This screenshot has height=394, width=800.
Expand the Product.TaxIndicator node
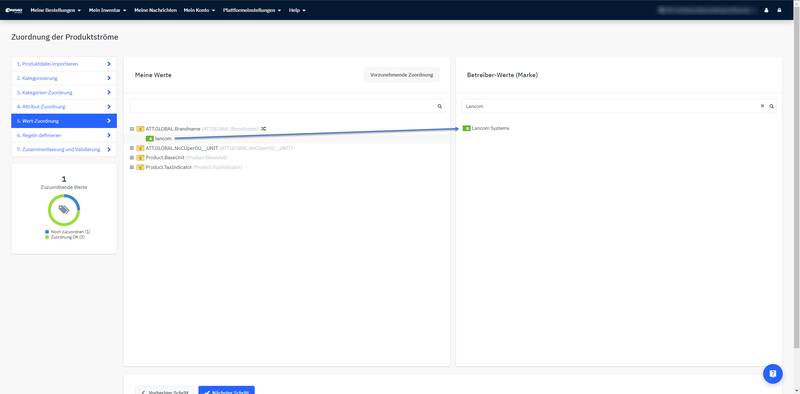tap(132, 167)
